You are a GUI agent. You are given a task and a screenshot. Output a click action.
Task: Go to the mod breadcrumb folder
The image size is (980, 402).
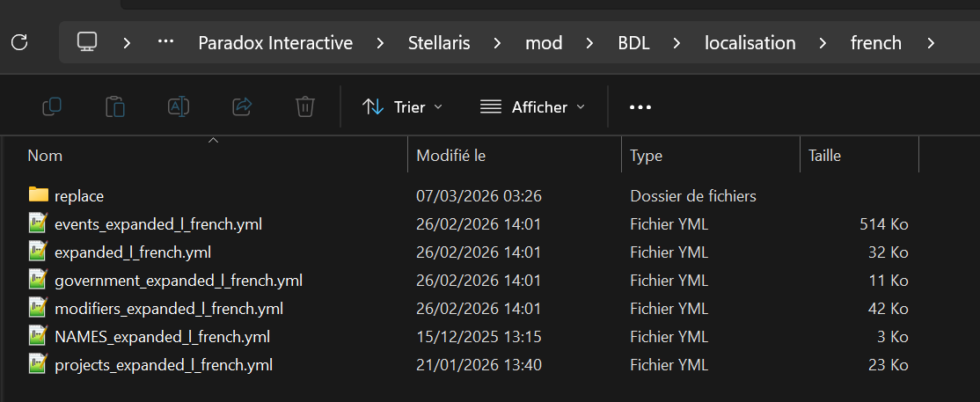(544, 42)
